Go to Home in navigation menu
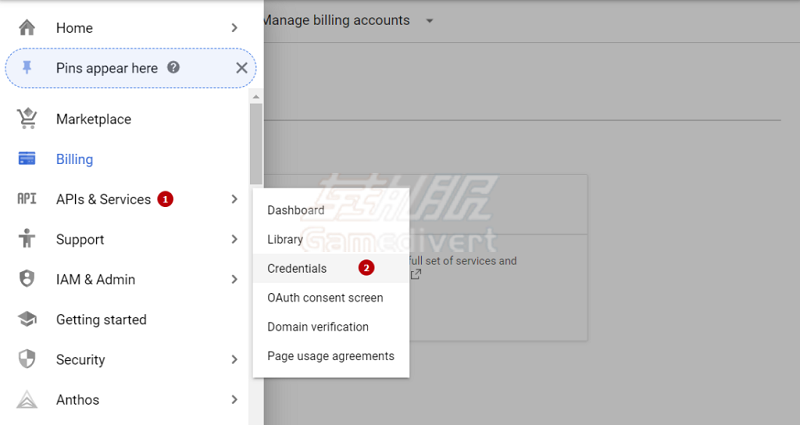This screenshot has height=425, width=800. 74,28
